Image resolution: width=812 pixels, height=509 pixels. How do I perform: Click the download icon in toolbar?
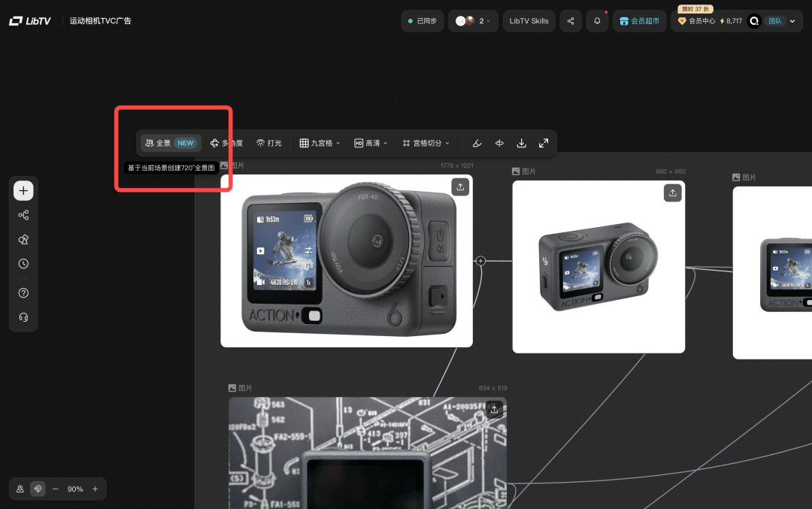pyautogui.click(x=522, y=143)
